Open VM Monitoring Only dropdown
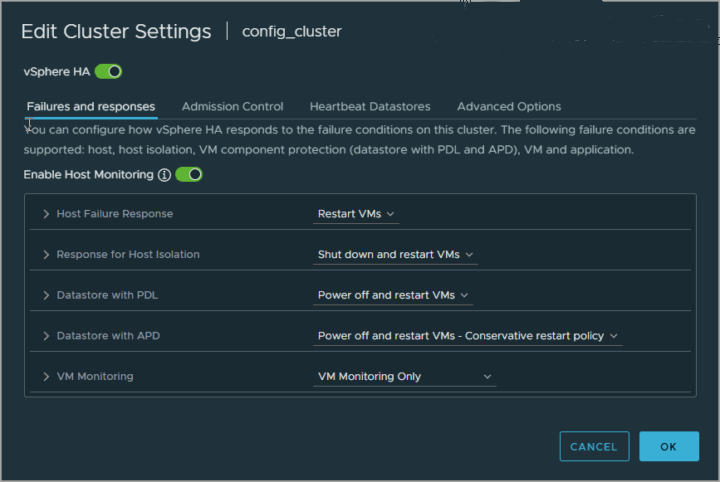 405,376
